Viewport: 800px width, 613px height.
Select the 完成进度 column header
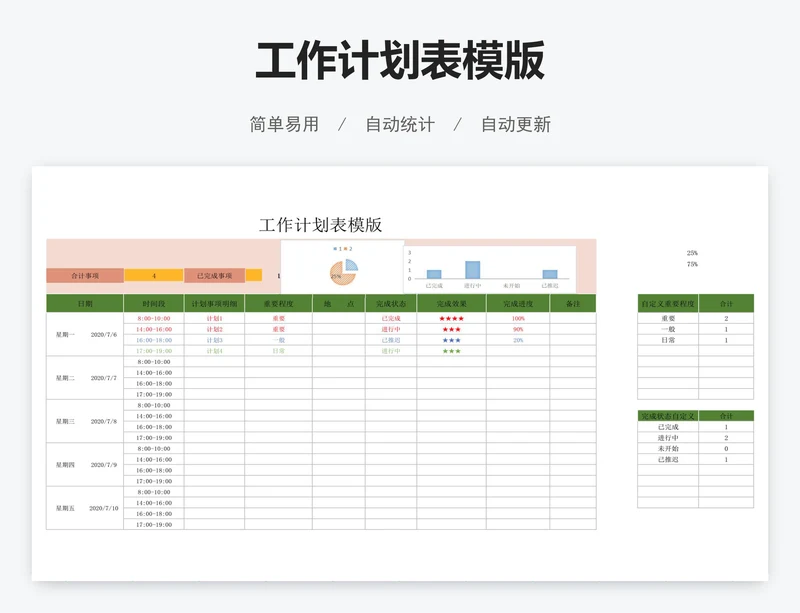pyautogui.click(x=518, y=303)
